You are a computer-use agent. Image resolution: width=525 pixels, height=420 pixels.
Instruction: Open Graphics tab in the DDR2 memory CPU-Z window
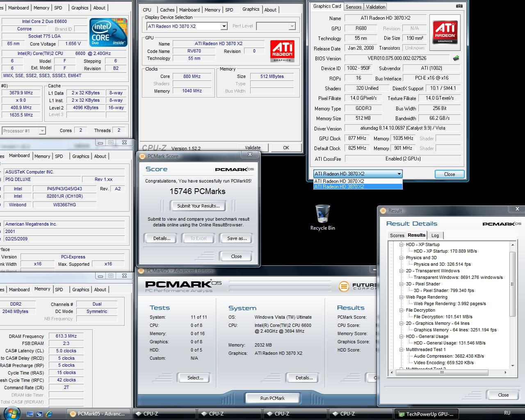coord(80,290)
